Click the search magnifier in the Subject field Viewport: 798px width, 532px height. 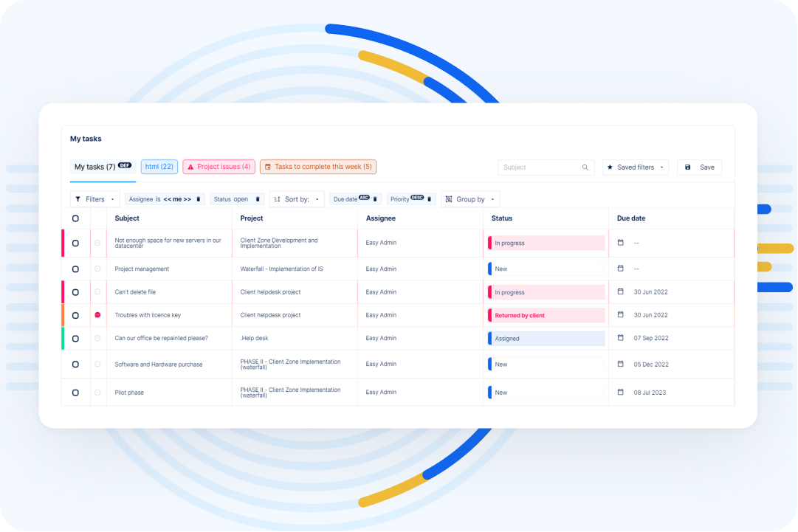tap(586, 167)
